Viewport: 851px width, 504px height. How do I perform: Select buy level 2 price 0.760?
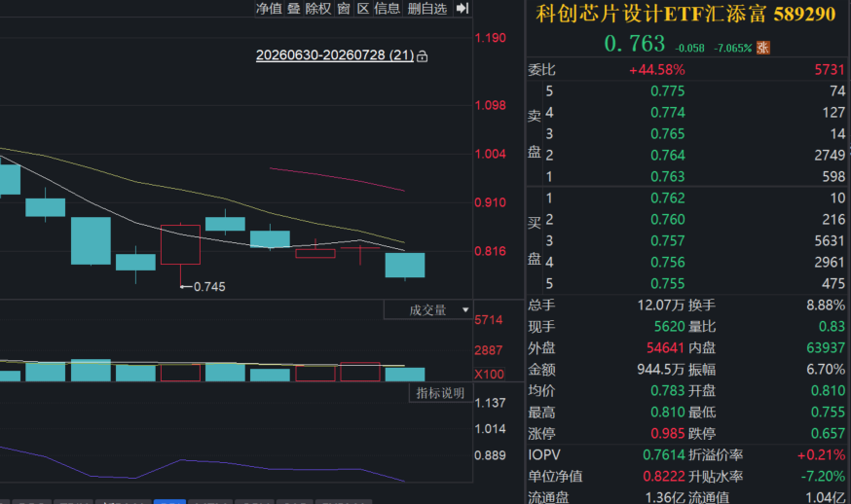[668, 220]
